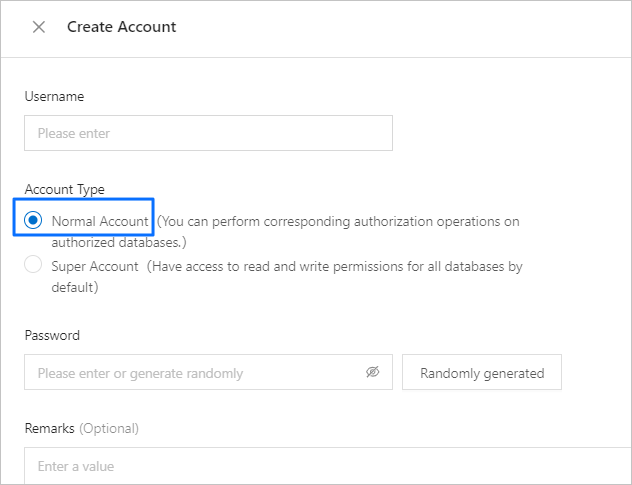Screen dimensions: 632x485
Task: Select the Super Account radio button
Action: coord(34,266)
